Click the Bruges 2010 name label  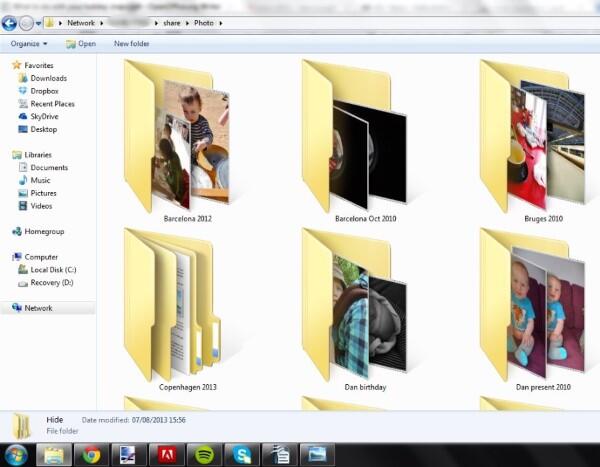pos(543,219)
